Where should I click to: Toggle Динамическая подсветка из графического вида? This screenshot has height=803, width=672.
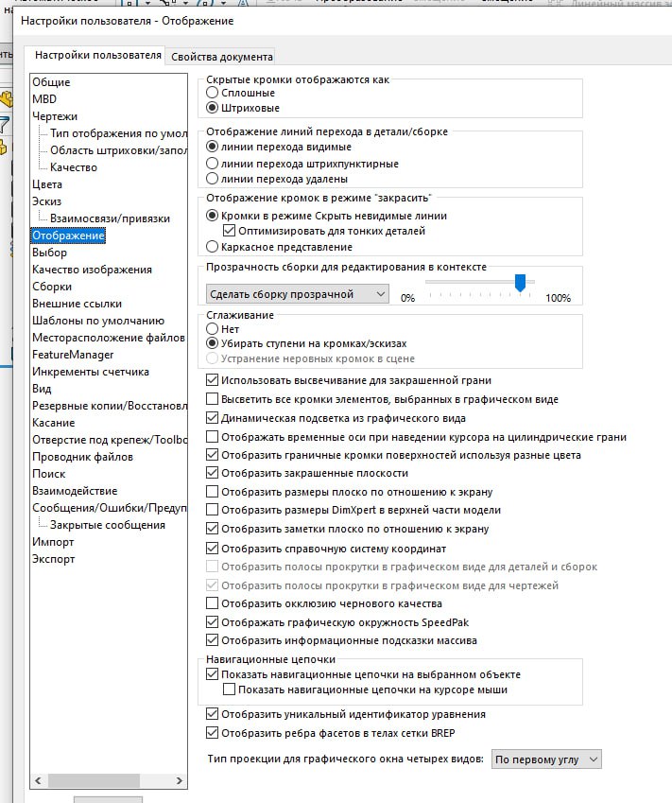pyautogui.click(x=212, y=418)
